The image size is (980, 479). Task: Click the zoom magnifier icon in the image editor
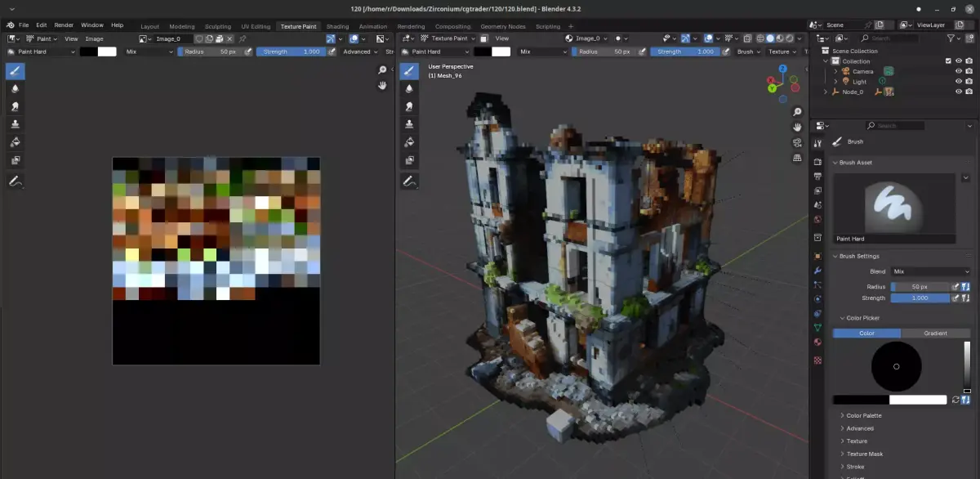(x=382, y=70)
